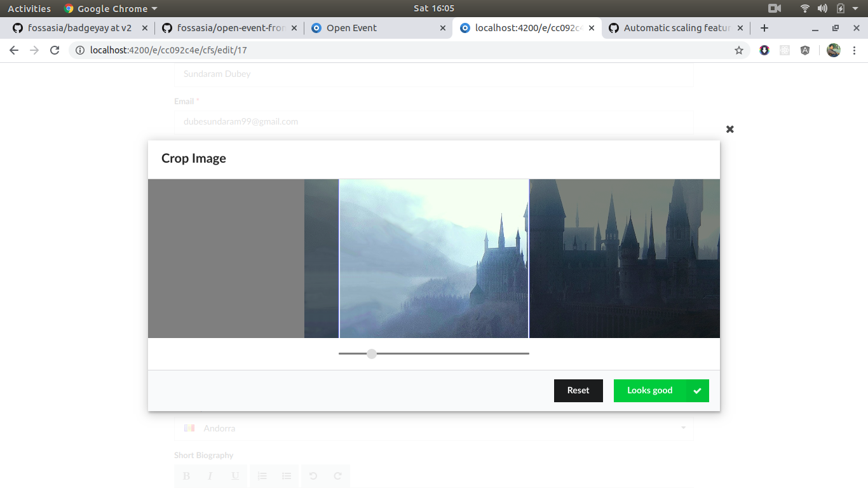Open the system menu arrow
The width and height of the screenshot is (868, 488).
pyautogui.click(x=855, y=8)
